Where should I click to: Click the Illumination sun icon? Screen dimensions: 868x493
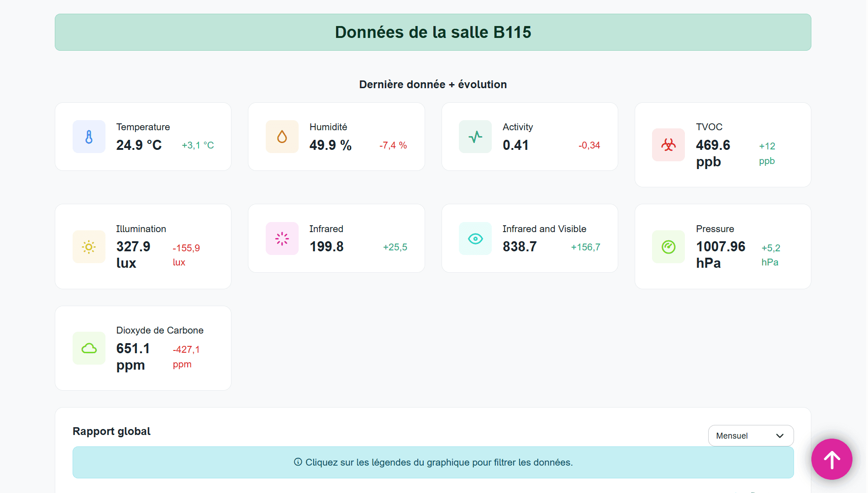(89, 247)
